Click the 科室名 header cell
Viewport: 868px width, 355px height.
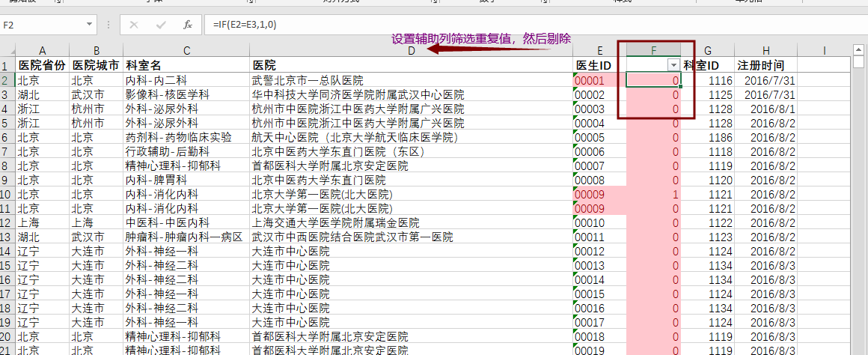(187, 65)
